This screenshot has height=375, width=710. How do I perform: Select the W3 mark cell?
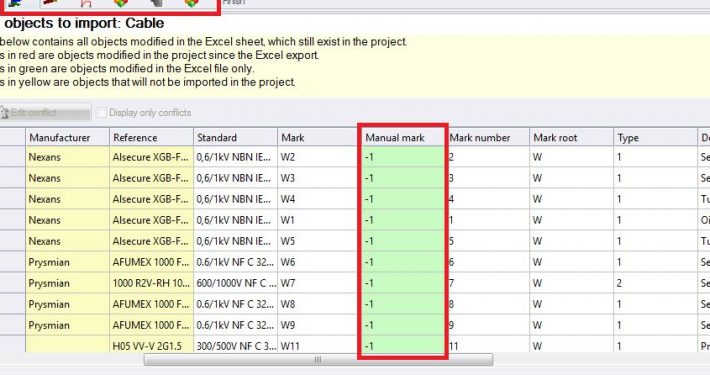319,178
